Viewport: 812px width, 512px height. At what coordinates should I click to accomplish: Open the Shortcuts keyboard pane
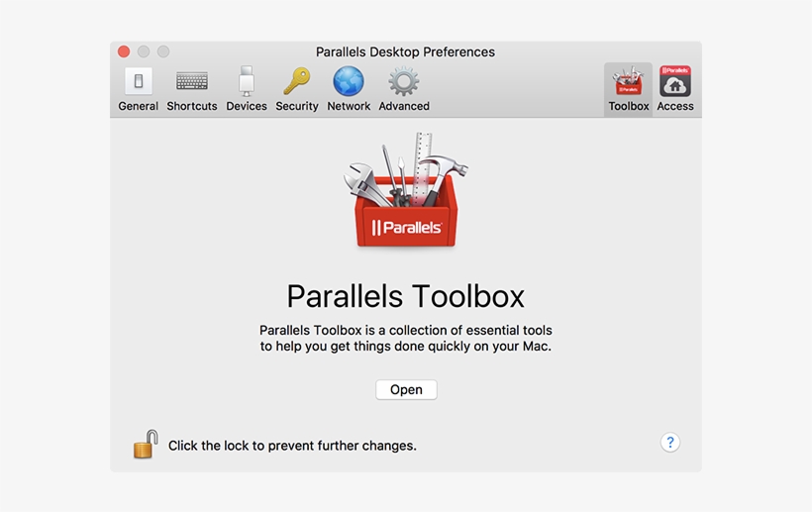pyautogui.click(x=191, y=89)
